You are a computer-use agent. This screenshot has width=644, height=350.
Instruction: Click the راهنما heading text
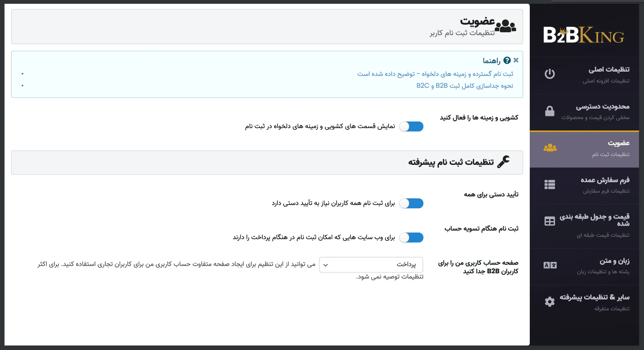(492, 61)
